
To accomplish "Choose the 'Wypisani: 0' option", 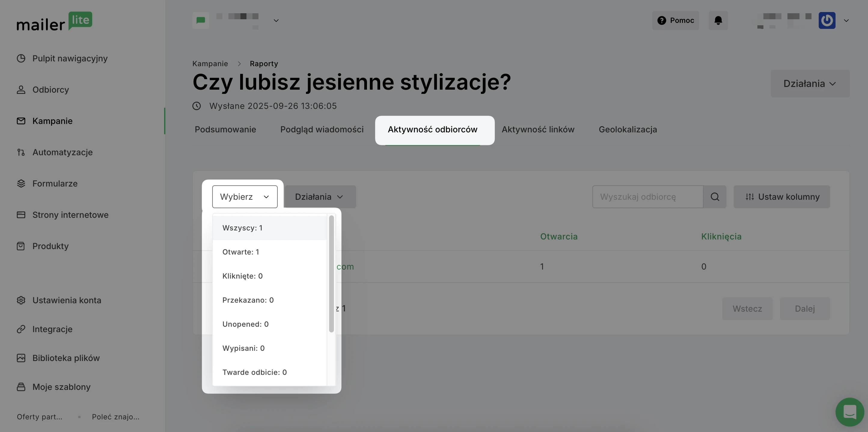I will 243,348.
